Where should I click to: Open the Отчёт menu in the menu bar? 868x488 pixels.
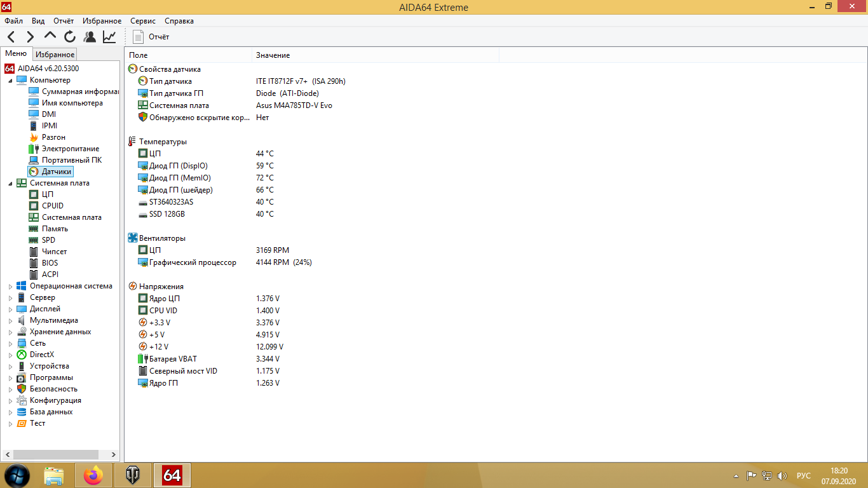pos(64,21)
